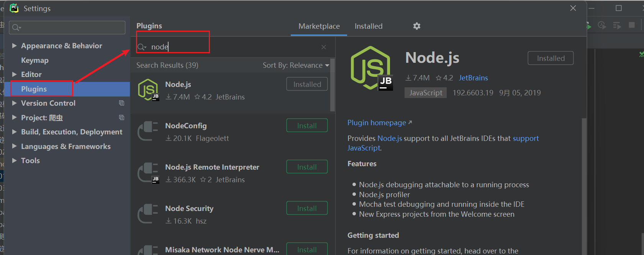Switch to the Marketplace tab
Screen dimensions: 644x255
click(319, 26)
